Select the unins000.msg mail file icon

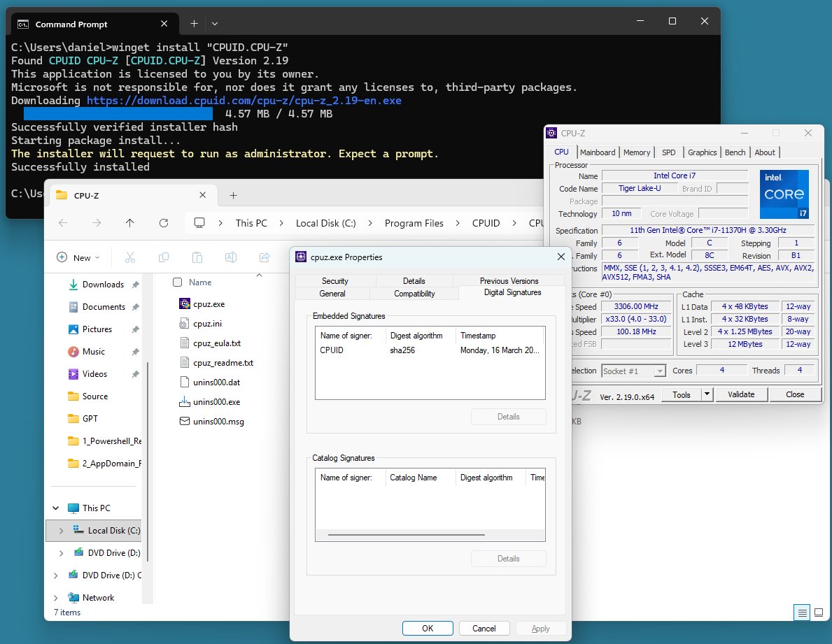184,422
